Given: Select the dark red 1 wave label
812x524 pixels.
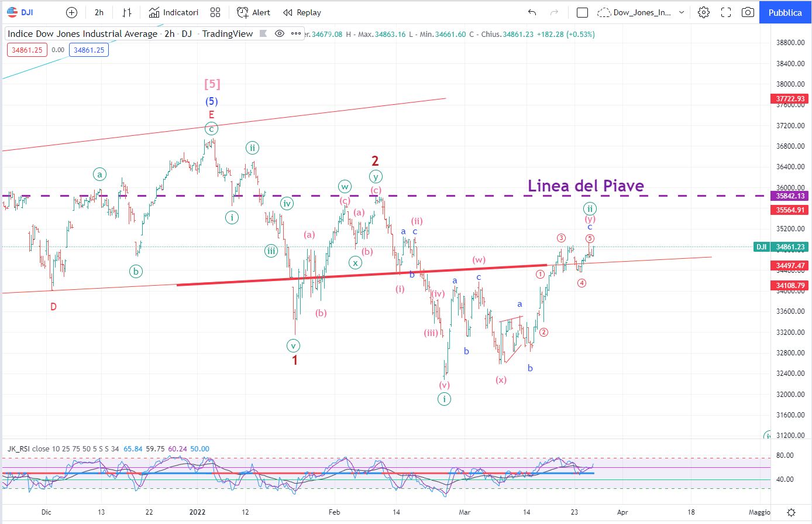Looking at the screenshot, I should [295, 361].
